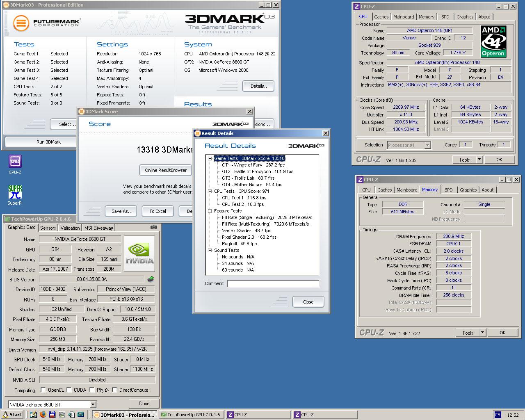Collapse the Feature Tests tree node
This screenshot has width=525, height=420.
[x=210, y=211]
